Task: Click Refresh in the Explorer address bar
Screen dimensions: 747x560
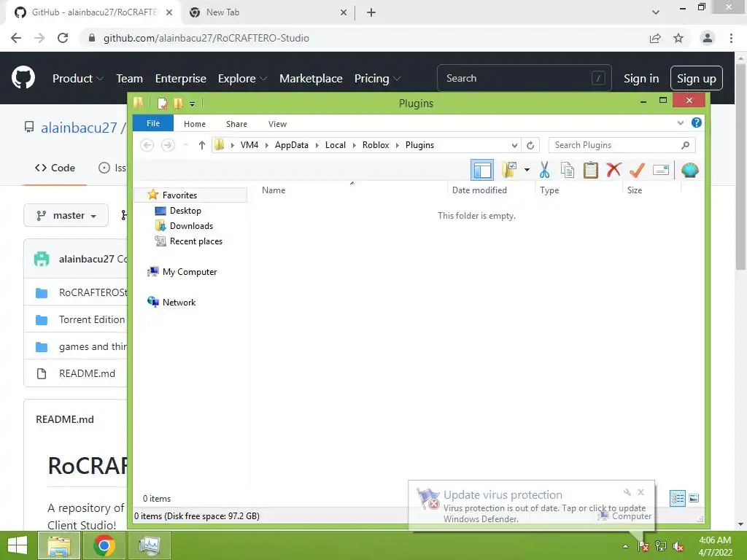Action: pyautogui.click(x=530, y=145)
